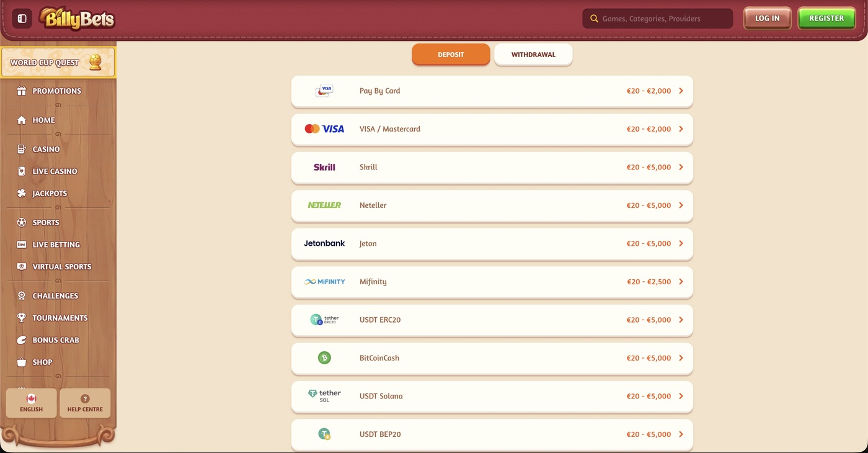The width and height of the screenshot is (868, 453).
Task: Expand the Pay By Card chevron
Action: pos(681,91)
